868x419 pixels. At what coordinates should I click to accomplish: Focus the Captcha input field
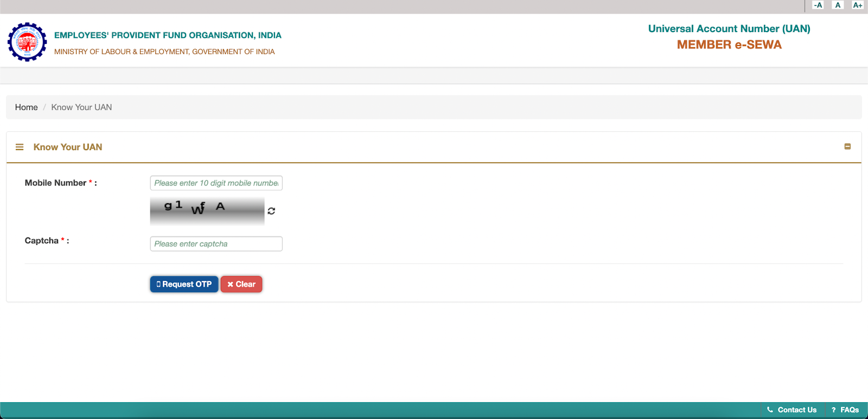tap(216, 244)
